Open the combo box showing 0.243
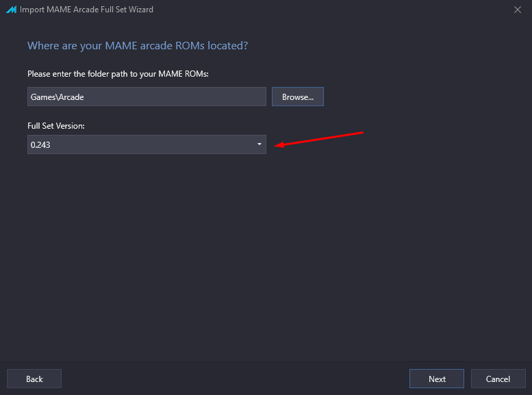The image size is (532, 395). tap(147, 144)
